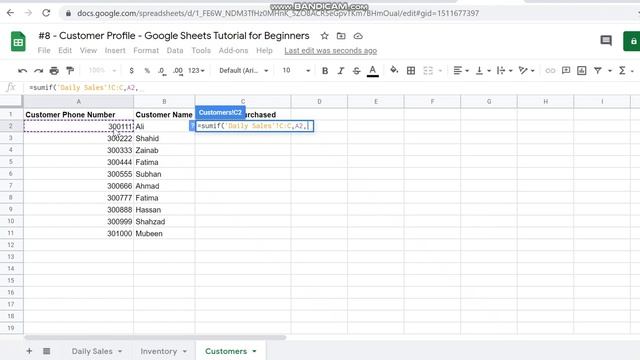Open the Data menu
This screenshot has height=360, width=640.
pyautogui.click(x=175, y=51)
